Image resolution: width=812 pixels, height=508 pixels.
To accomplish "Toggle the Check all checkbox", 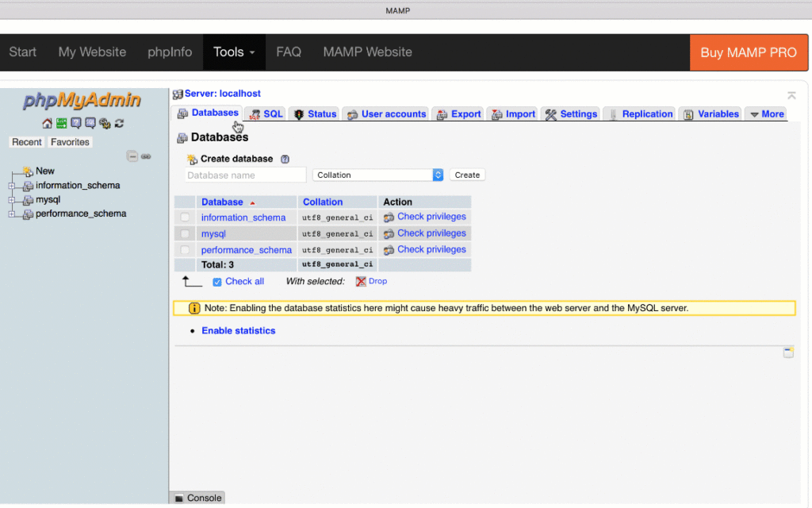I will point(217,282).
